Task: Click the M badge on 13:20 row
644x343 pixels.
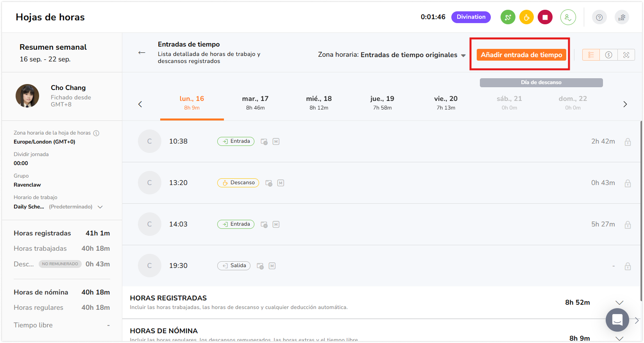Action: pyautogui.click(x=281, y=183)
